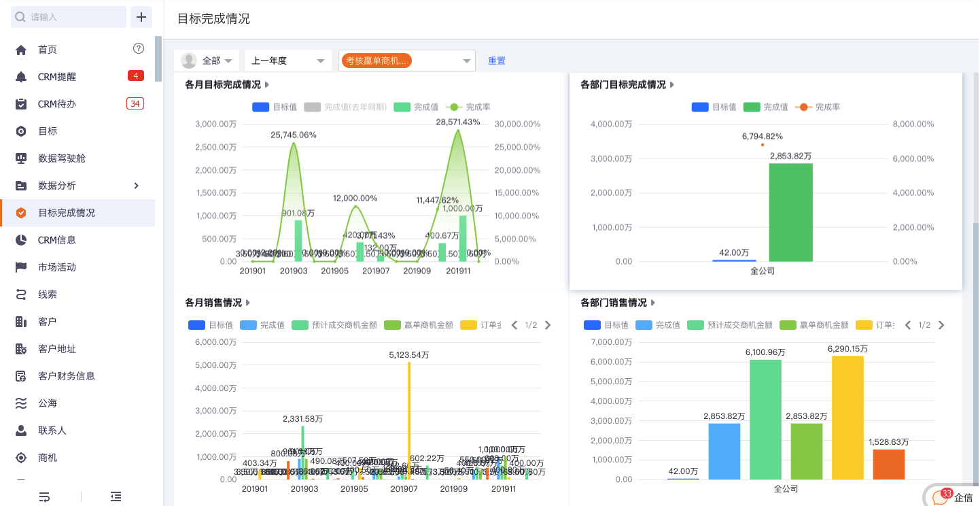Toggle the 预计成交商机金额 legend in 各月销售情况
Image resolution: width=980 pixels, height=506 pixels.
coord(334,325)
